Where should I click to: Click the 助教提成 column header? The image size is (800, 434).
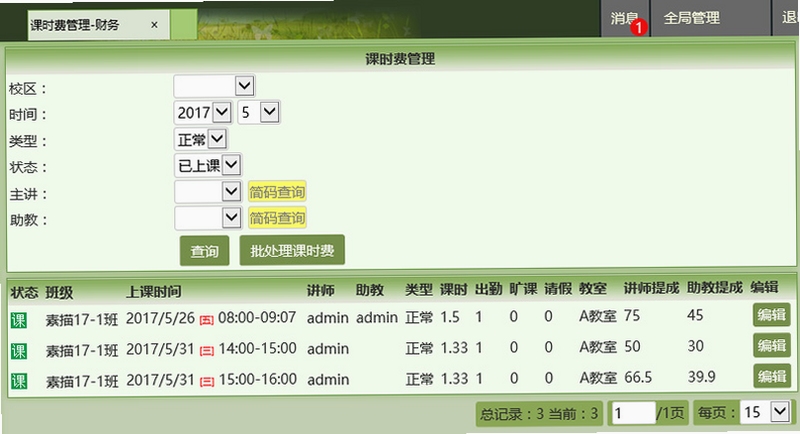714,288
